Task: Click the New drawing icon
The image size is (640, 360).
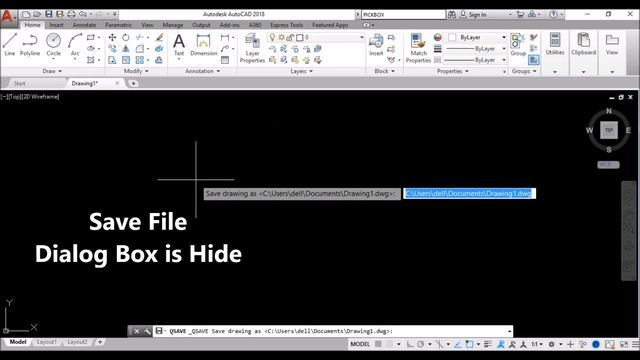Action: tap(26, 14)
